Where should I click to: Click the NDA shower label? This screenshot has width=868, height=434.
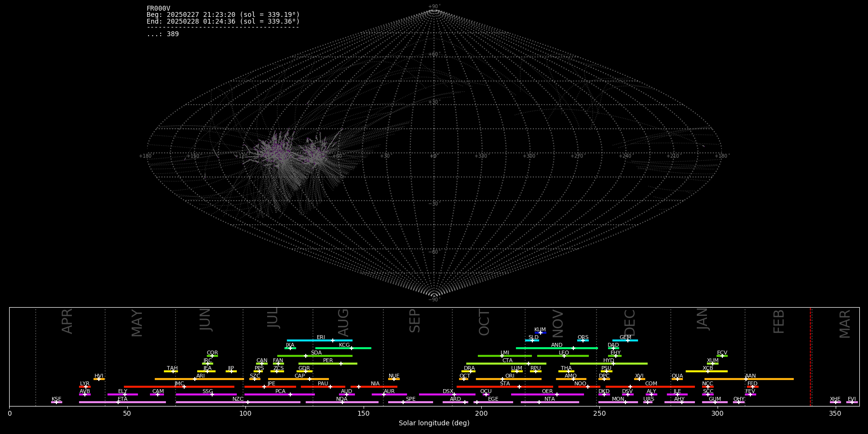pos(341,399)
